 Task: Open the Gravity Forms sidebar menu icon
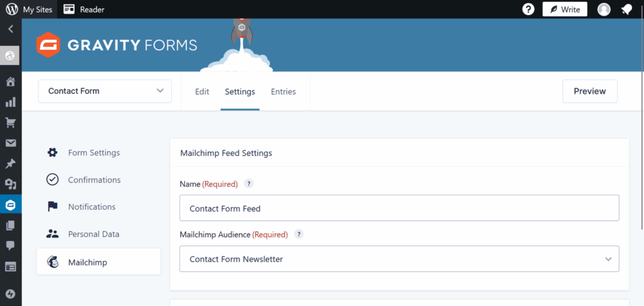point(11,205)
